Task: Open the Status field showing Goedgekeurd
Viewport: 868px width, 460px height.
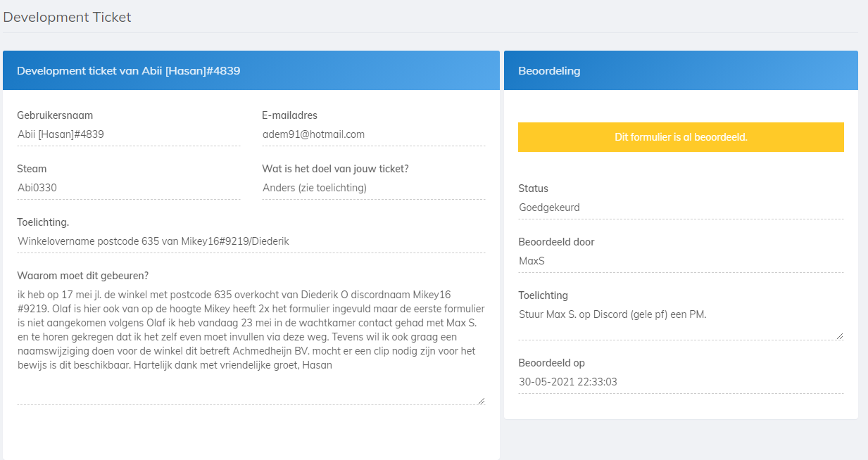Action: 681,207
